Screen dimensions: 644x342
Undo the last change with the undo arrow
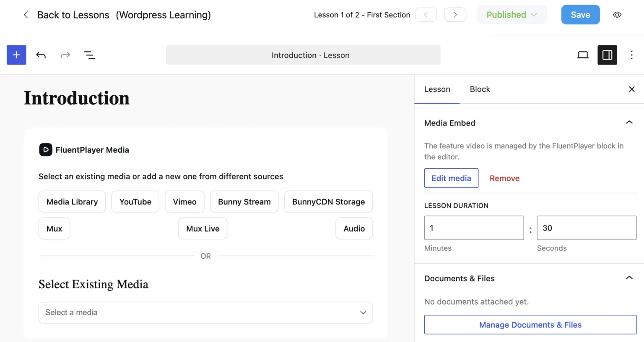(x=41, y=55)
